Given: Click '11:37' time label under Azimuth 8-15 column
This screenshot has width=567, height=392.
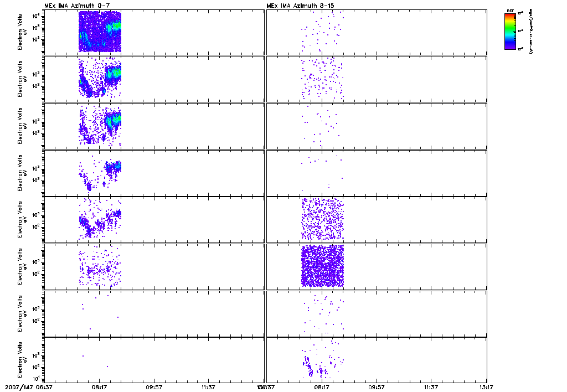Looking at the screenshot, I should [431, 387].
